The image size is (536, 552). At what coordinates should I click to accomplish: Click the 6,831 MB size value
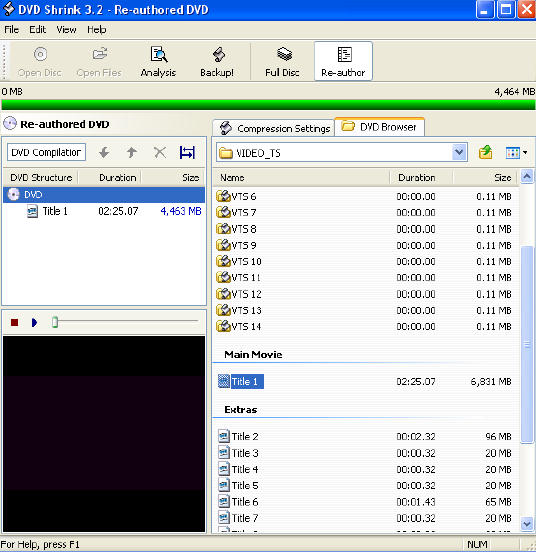[491, 382]
